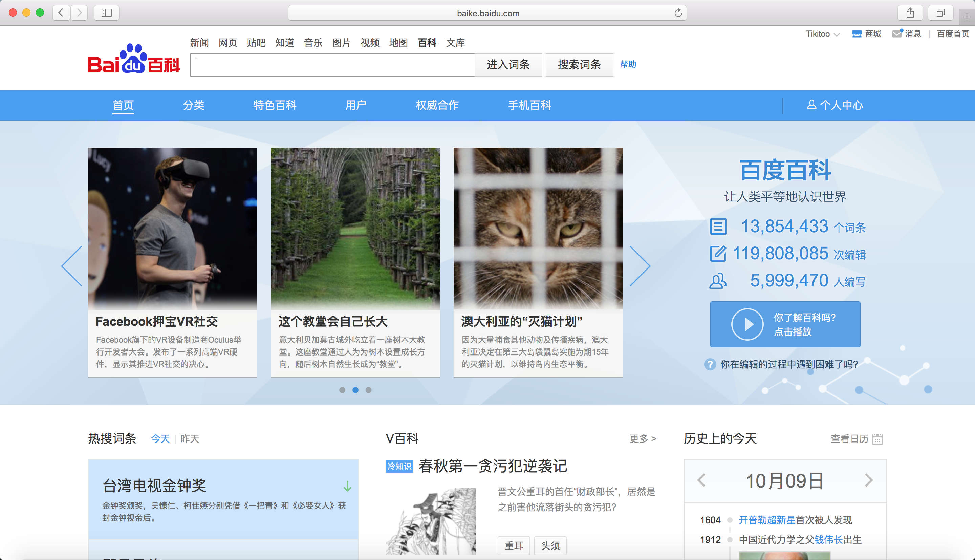Click the 知道 top link
The width and height of the screenshot is (975, 560).
click(x=284, y=43)
